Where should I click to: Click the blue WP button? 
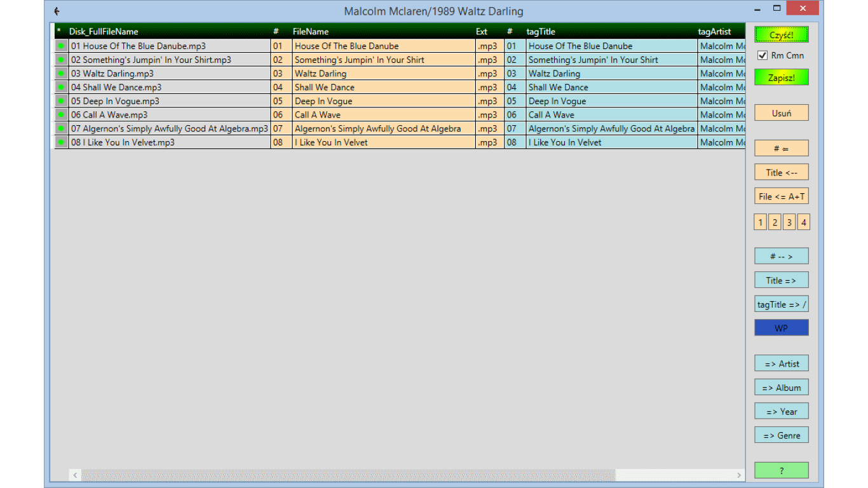click(782, 328)
